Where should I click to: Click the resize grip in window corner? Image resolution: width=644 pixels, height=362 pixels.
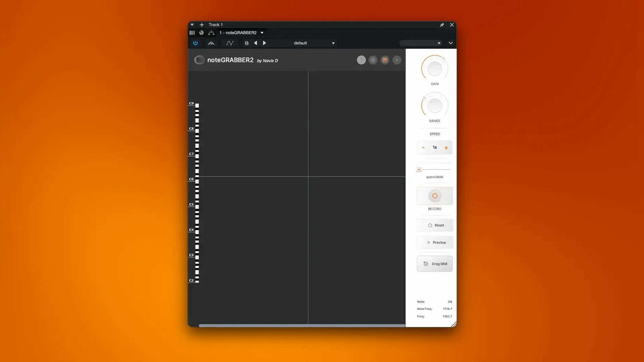coord(454,324)
